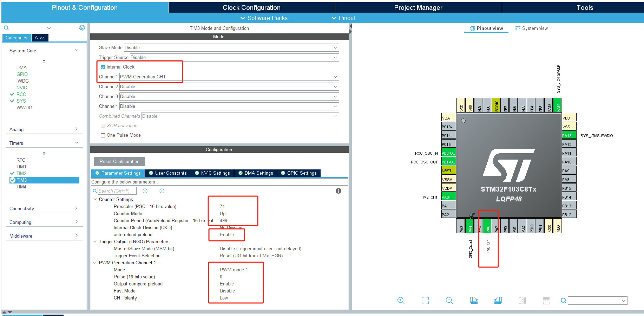Zoom out of the pinout chip view
Viewport: 644px width, 316px height.
(449, 301)
